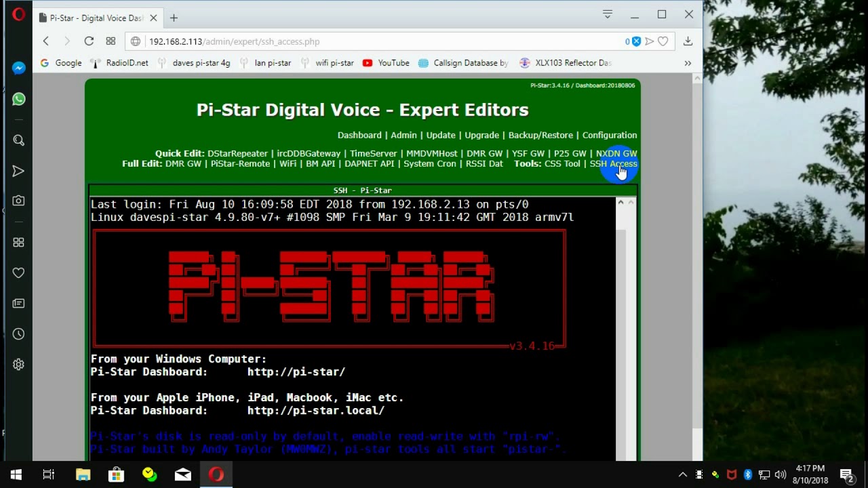The image size is (868, 488).
Task: Open File Explorer from taskbar
Action: click(x=83, y=474)
